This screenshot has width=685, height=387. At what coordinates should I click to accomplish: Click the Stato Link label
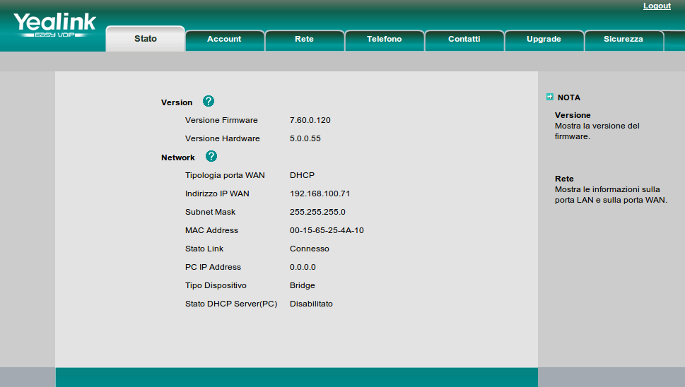tap(204, 249)
